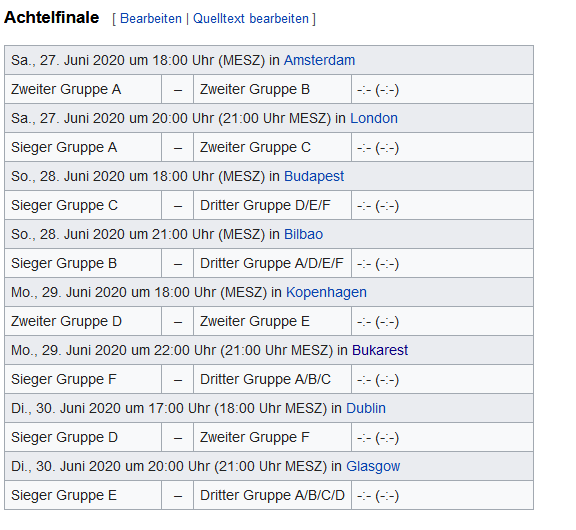This screenshot has height=530, width=576.
Task: Select the Achtelfinale section heading
Action: (x=51, y=18)
